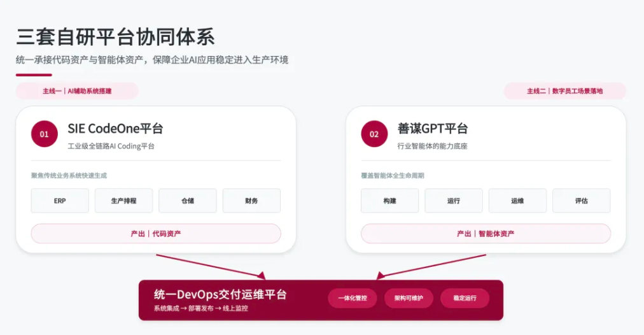Screen dimensions: 644x335
Task: Click the 系统集成→部署发布→线上监控 line
Action: [201, 308]
